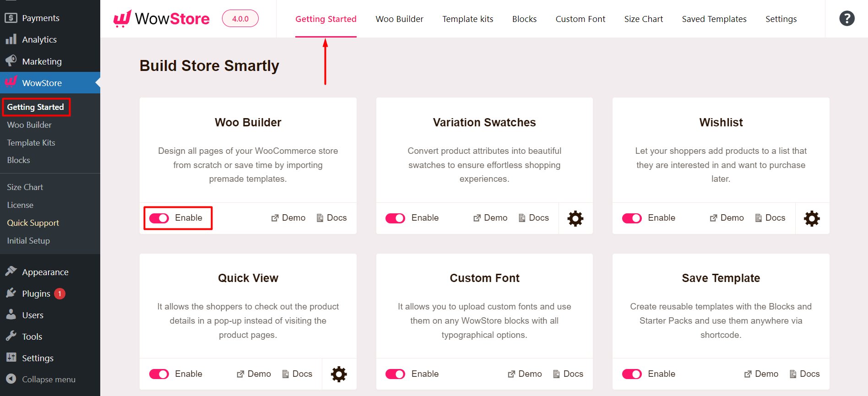Viewport: 868px width, 396px height.
Task: Click the Plugins plug icon
Action: point(11,293)
